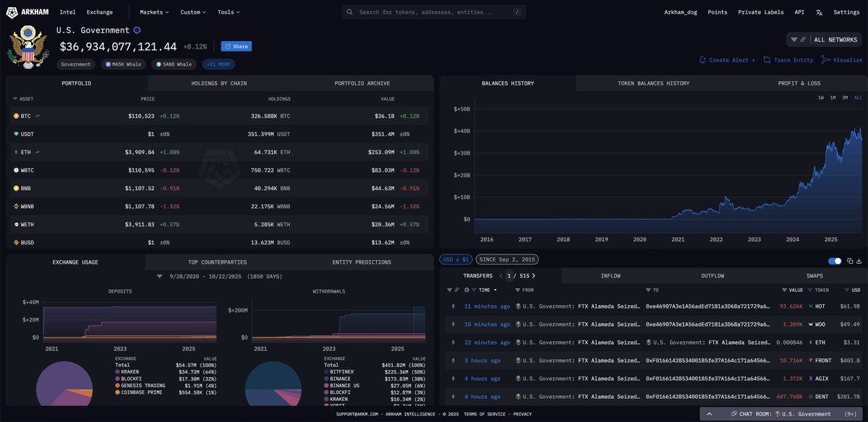The height and width of the screenshot is (422, 868).
Task: Click the BUSD token icon in portfolio
Action: tap(17, 242)
